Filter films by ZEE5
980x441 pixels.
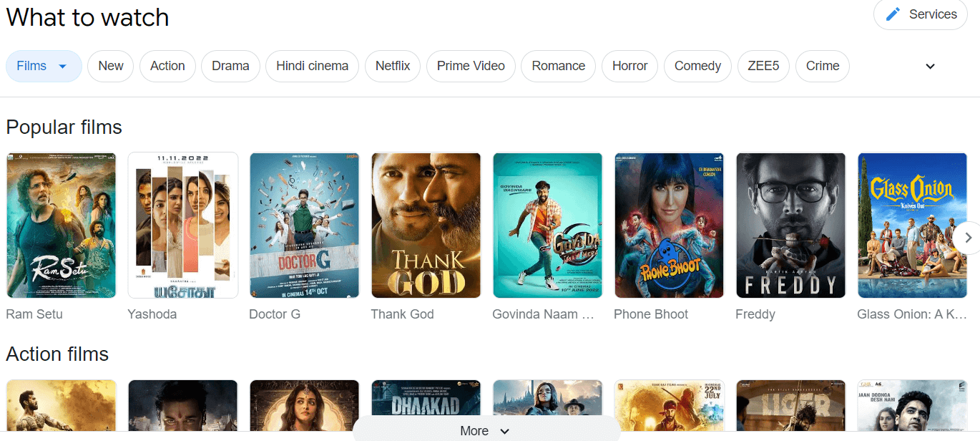(x=763, y=66)
